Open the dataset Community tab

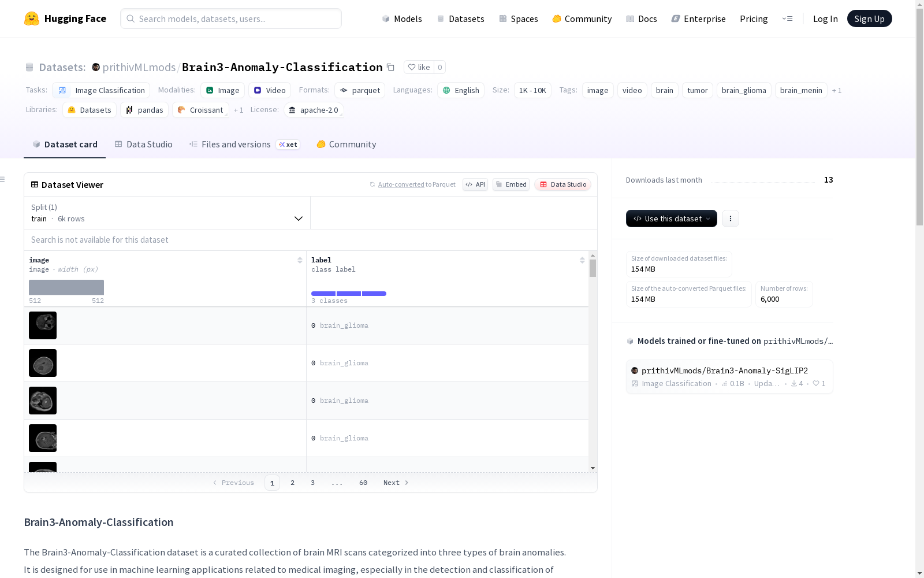[x=346, y=144]
